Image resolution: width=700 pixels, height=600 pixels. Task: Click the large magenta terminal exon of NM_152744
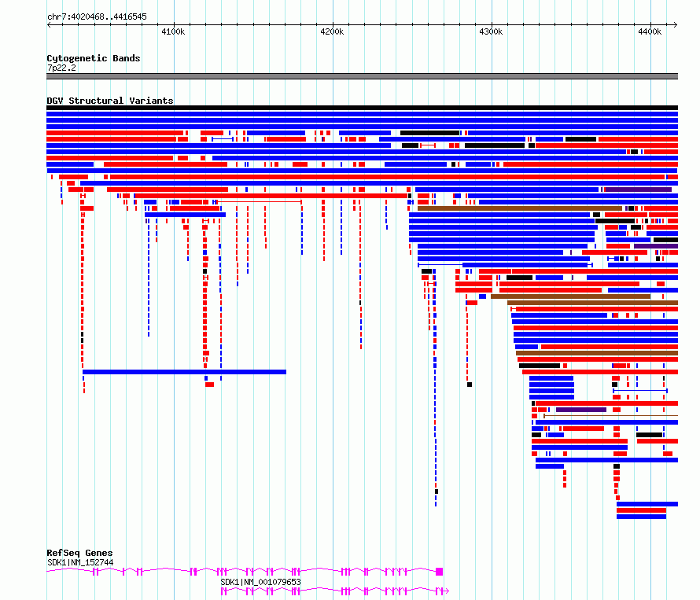click(x=440, y=572)
